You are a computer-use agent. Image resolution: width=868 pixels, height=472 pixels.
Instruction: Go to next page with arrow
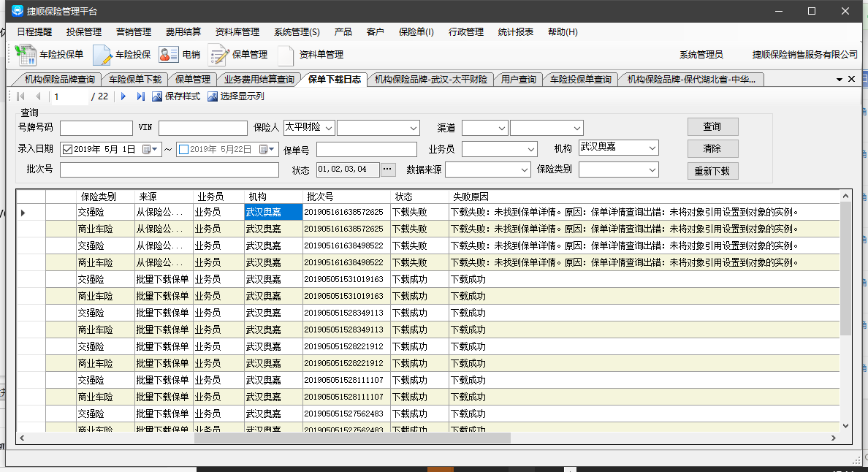click(123, 96)
